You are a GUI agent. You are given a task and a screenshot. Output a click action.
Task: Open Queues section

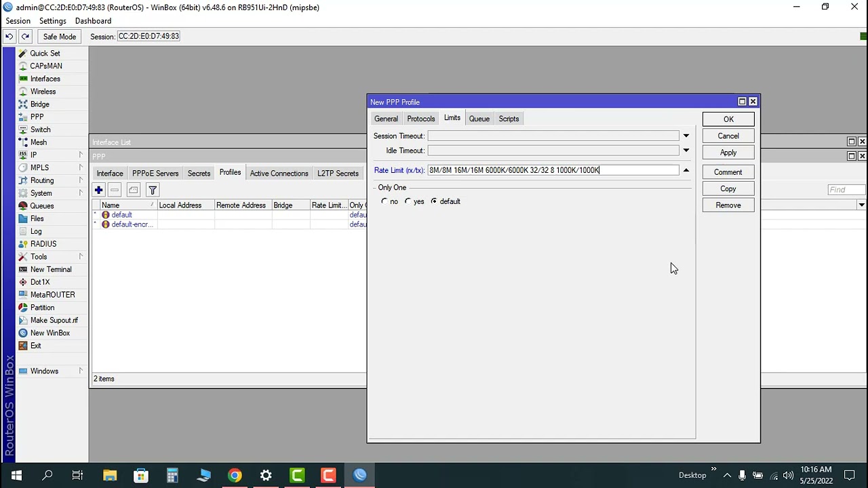(41, 206)
